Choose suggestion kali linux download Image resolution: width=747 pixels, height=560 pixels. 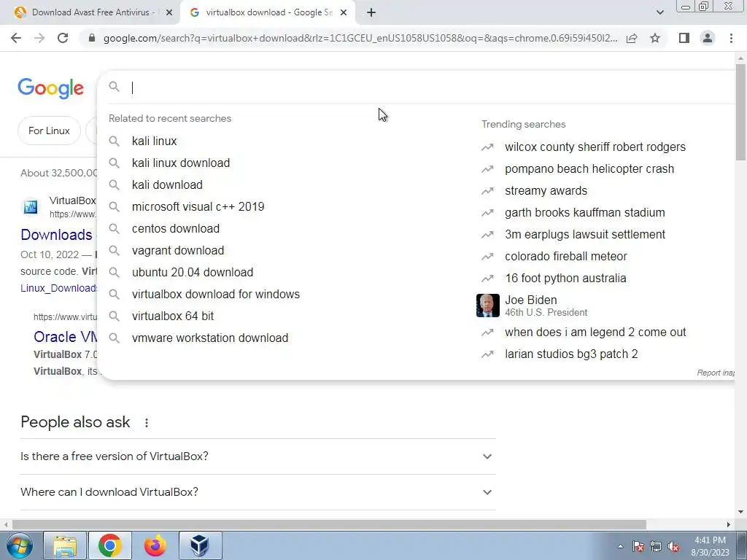coord(181,163)
